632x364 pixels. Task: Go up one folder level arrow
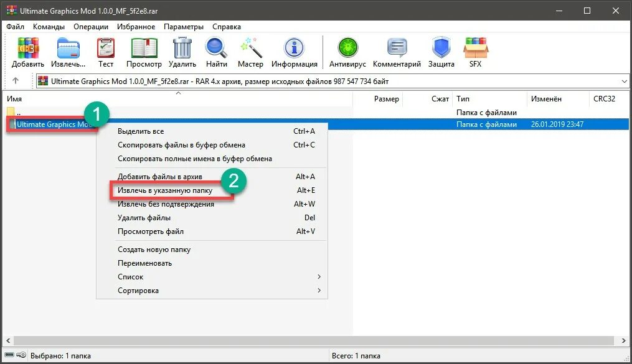pos(16,80)
